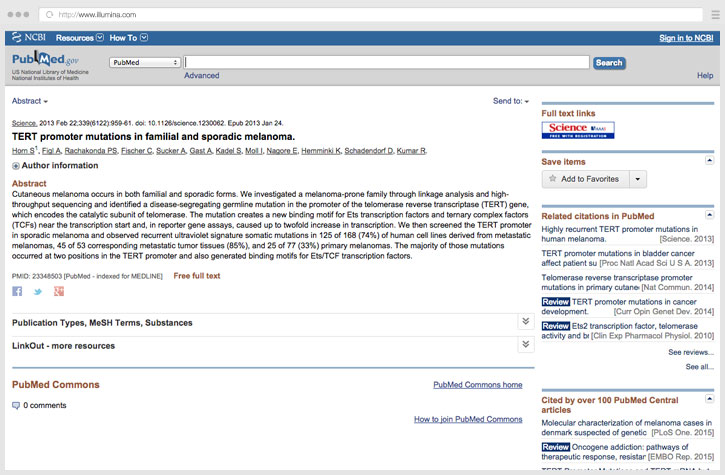
Task: Collapse the Save items section
Action: point(710,160)
